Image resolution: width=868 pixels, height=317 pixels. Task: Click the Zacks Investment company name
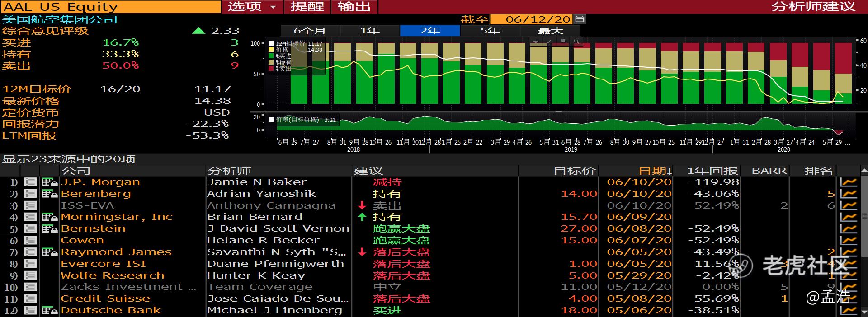128,287
